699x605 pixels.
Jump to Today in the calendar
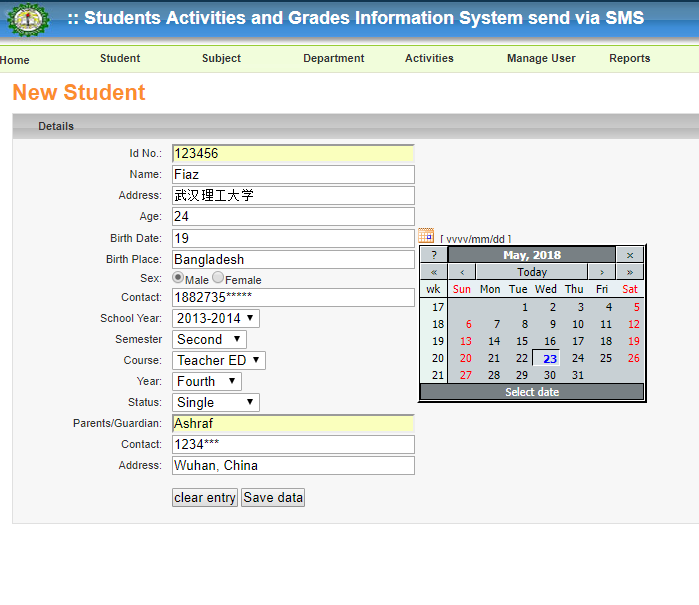click(532, 272)
